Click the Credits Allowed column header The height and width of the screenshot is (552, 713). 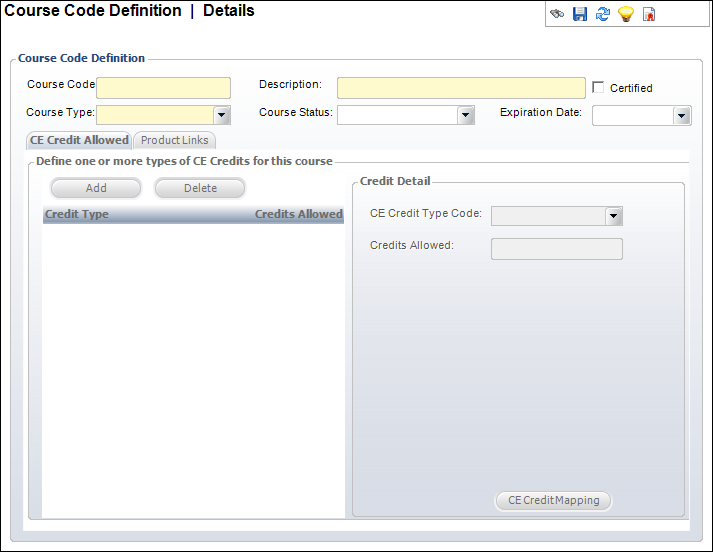298,214
